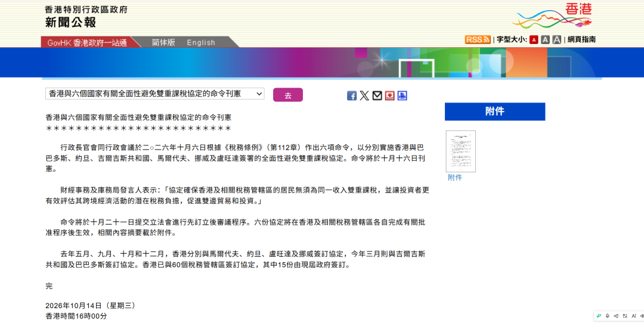Click 香港特別行政區政府 header text
644x323 pixels.
86,10
